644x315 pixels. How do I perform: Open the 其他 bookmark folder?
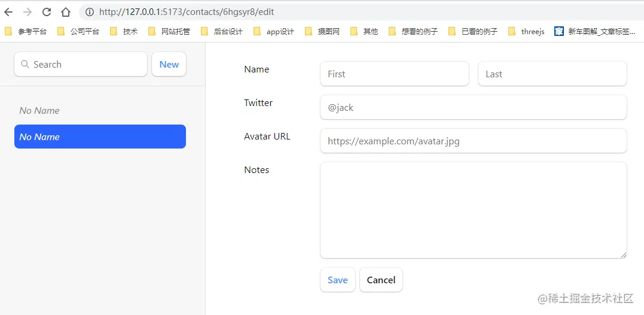point(364,31)
